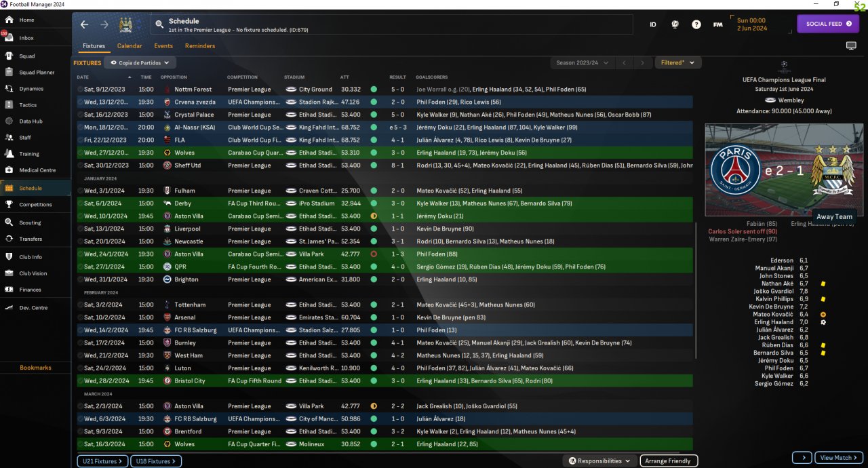This screenshot has height=468, width=868.
Task: Select the Liverpool Premier League fixture row
Action: [x=384, y=229]
